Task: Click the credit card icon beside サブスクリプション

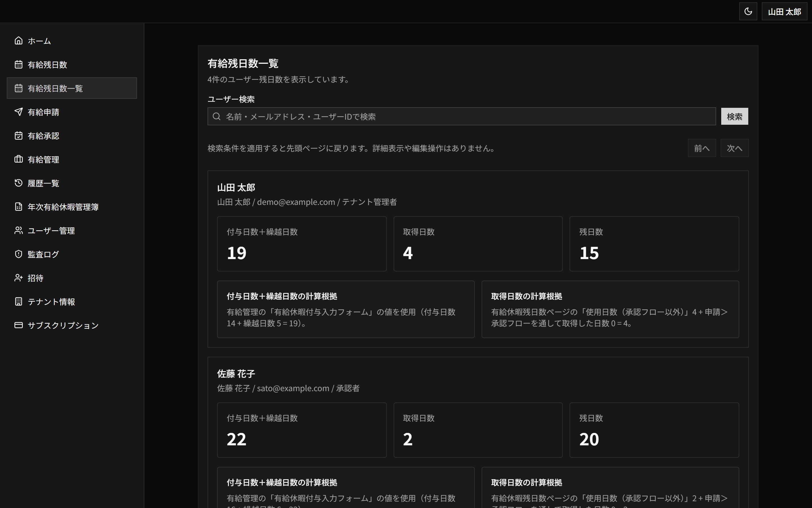Action: [18, 325]
